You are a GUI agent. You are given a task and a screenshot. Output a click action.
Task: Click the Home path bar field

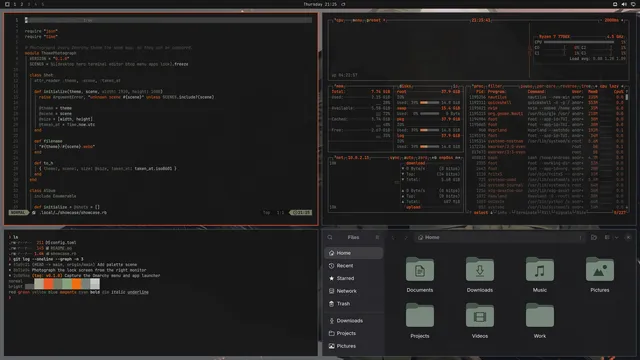coord(500,237)
